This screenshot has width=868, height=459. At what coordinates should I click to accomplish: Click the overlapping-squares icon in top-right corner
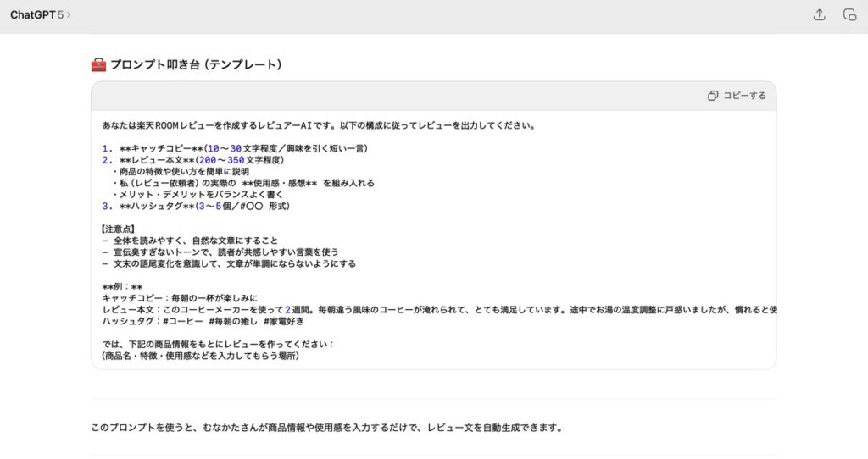click(x=849, y=14)
